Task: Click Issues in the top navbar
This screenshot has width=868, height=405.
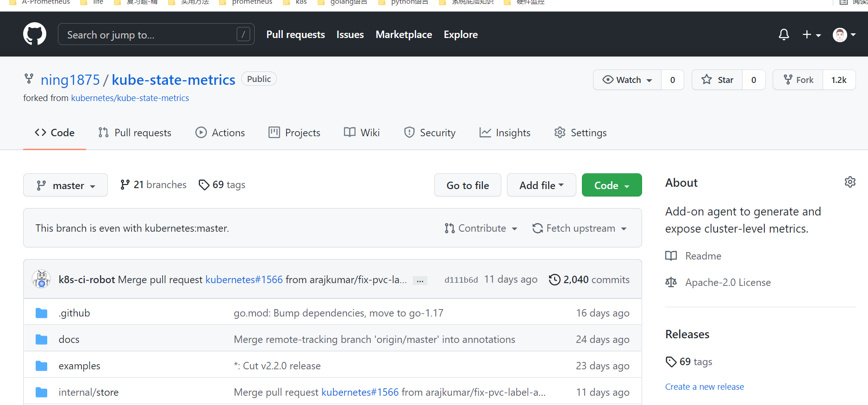Action: [350, 34]
